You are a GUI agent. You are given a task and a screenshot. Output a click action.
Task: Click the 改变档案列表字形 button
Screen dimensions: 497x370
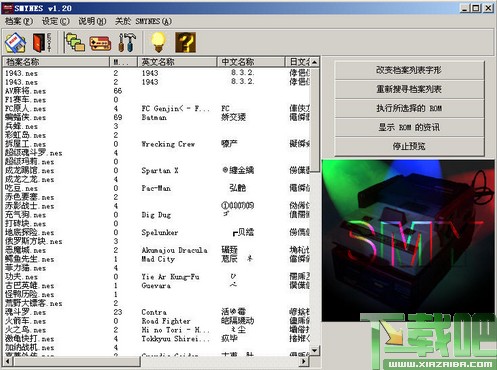(409, 70)
